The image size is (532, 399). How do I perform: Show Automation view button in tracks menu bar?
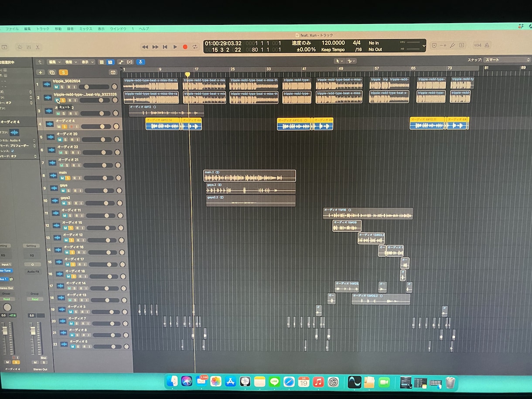tap(121, 62)
